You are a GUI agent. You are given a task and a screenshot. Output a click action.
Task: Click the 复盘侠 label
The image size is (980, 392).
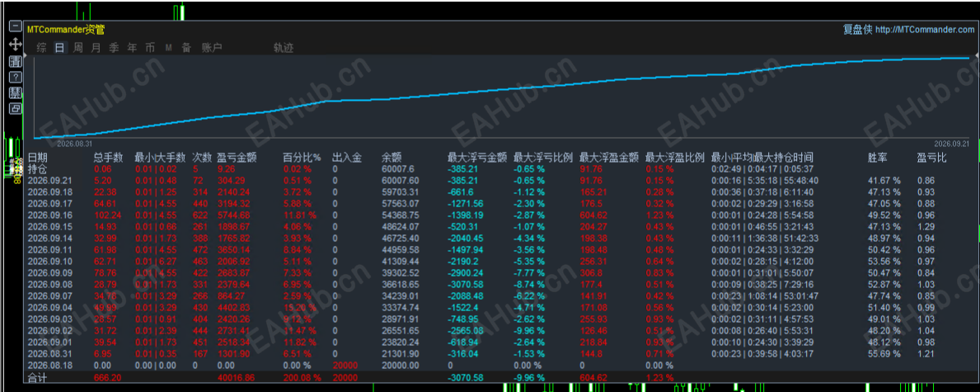tap(857, 30)
